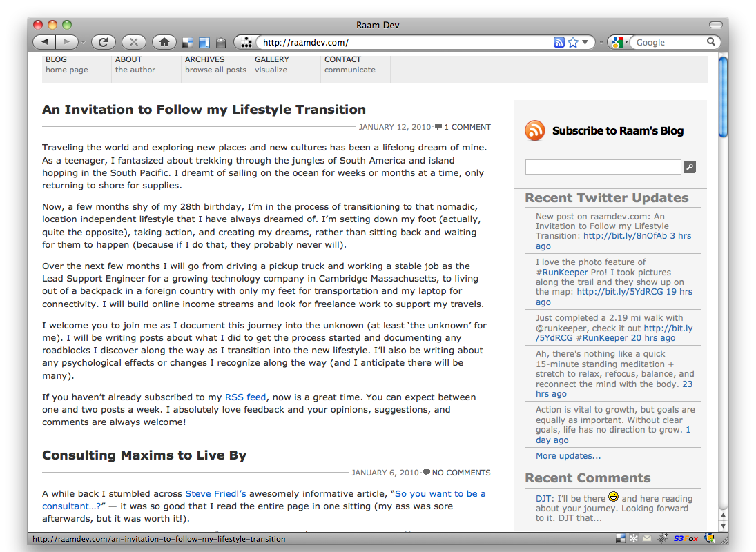Open the 'RSS feed' link in the post
Viewport: 756px width, 552px height.
point(245,397)
